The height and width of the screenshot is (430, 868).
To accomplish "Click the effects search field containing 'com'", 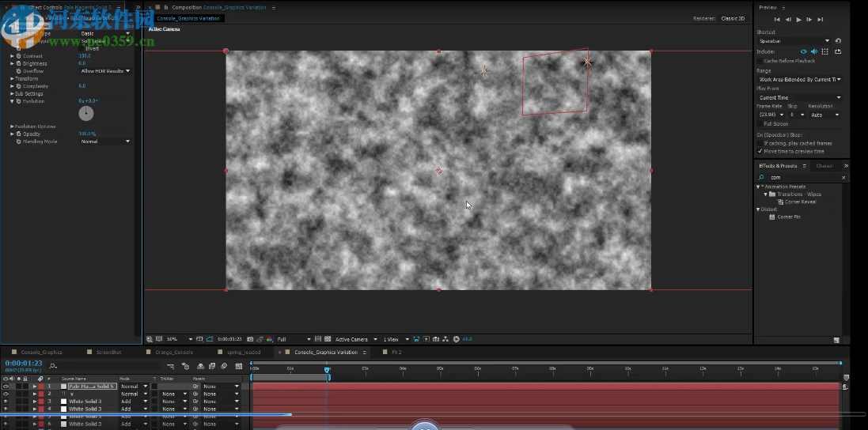I will pos(799,178).
